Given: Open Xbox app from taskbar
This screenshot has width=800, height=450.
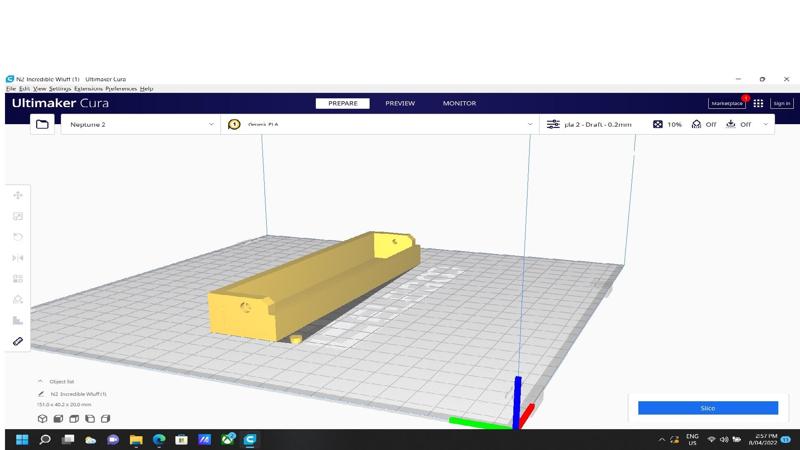Looking at the screenshot, I should click(x=228, y=439).
